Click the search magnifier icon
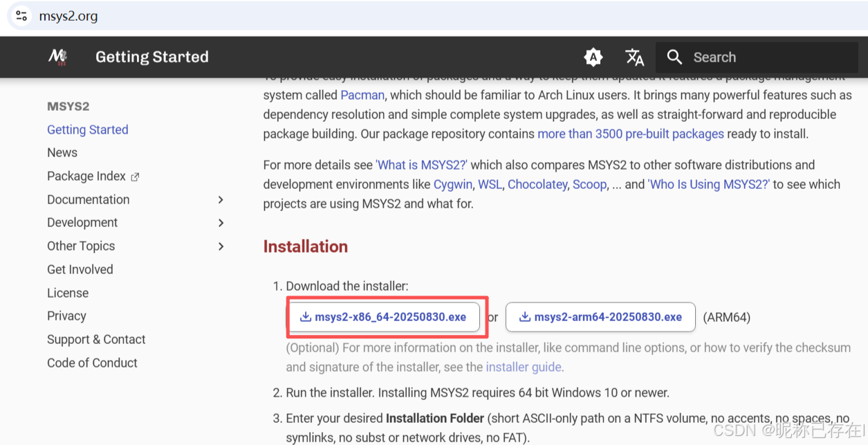 674,57
